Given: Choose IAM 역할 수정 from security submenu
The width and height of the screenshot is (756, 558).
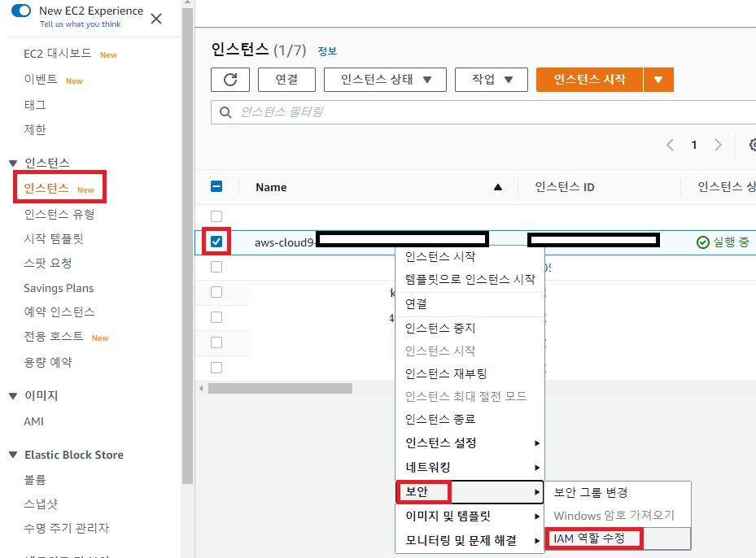Looking at the screenshot, I should click(618, 538).
